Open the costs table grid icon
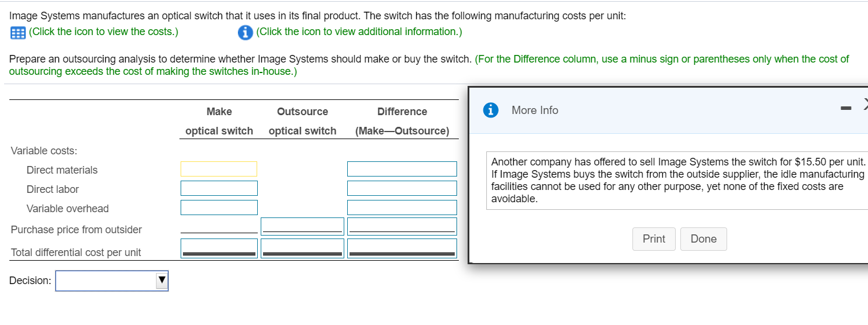Screen dimensions: 868x325 click(x=18, y=33)
